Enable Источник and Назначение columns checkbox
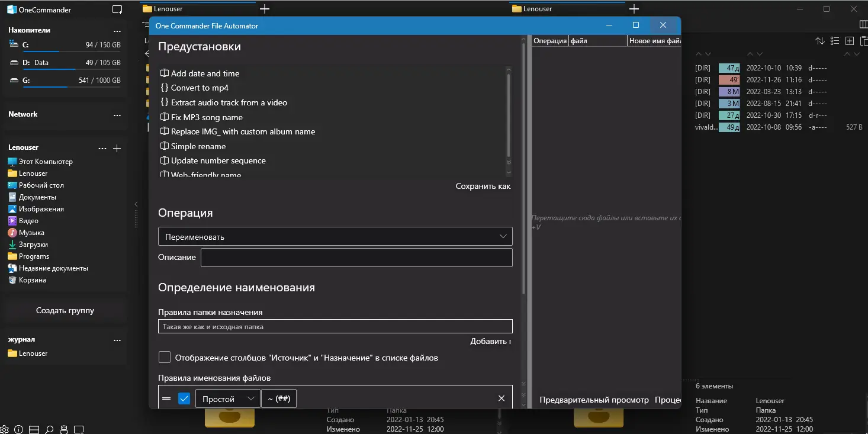The image size is (868, 434). coord(165,358)
